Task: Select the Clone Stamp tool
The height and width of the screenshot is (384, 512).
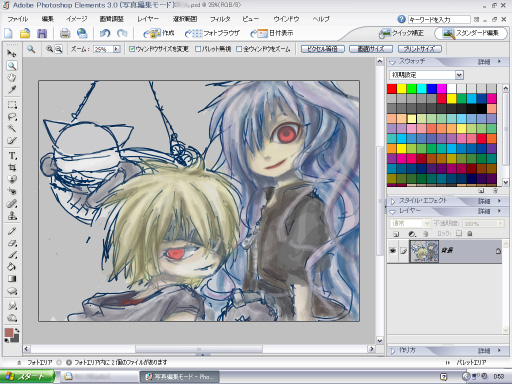Action: click(12, 216)
